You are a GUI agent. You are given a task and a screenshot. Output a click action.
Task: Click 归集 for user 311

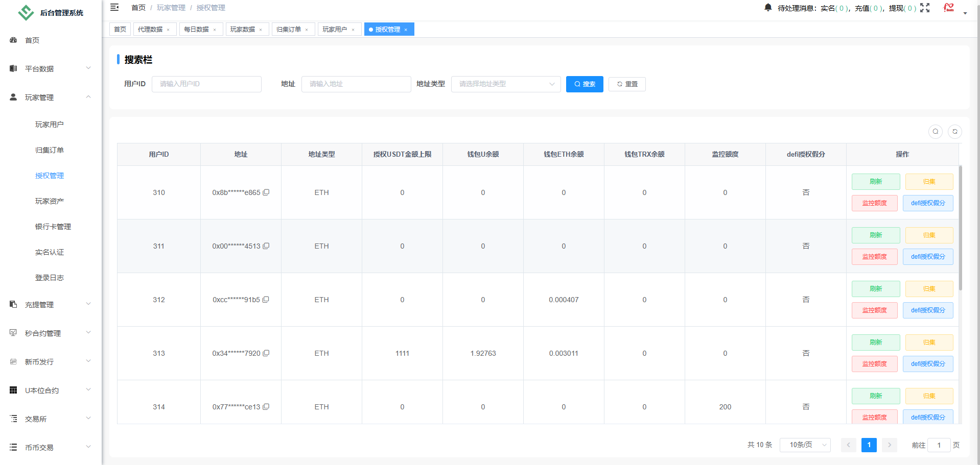coord(929,235)
